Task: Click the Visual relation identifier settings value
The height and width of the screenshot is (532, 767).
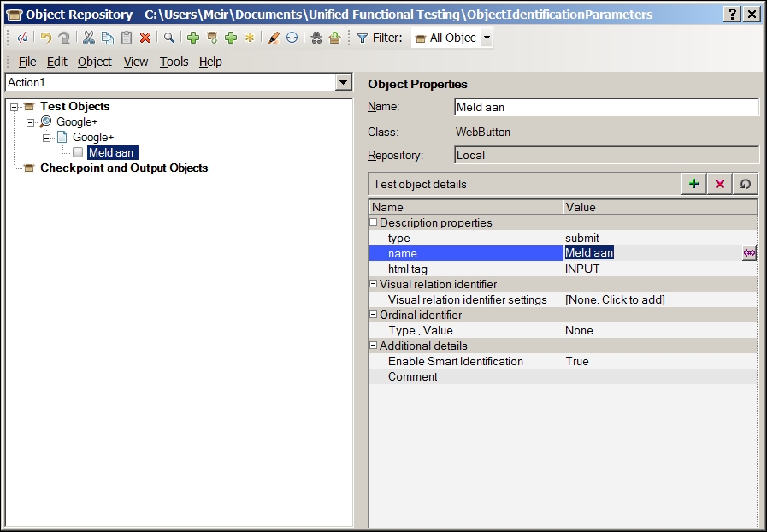Action: click(x=615, y=299)
